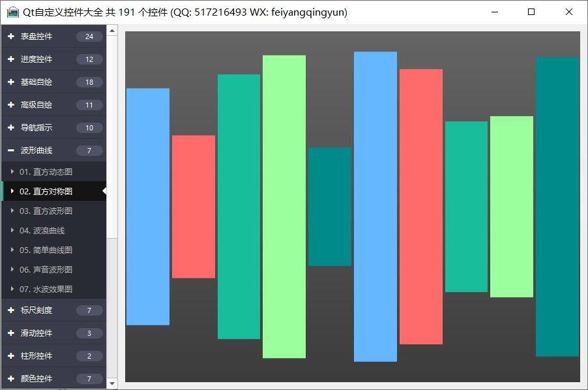This screenshot has height=390, width=588.
Task: Open the 颜色控件 category
Action: pos(37,378)
